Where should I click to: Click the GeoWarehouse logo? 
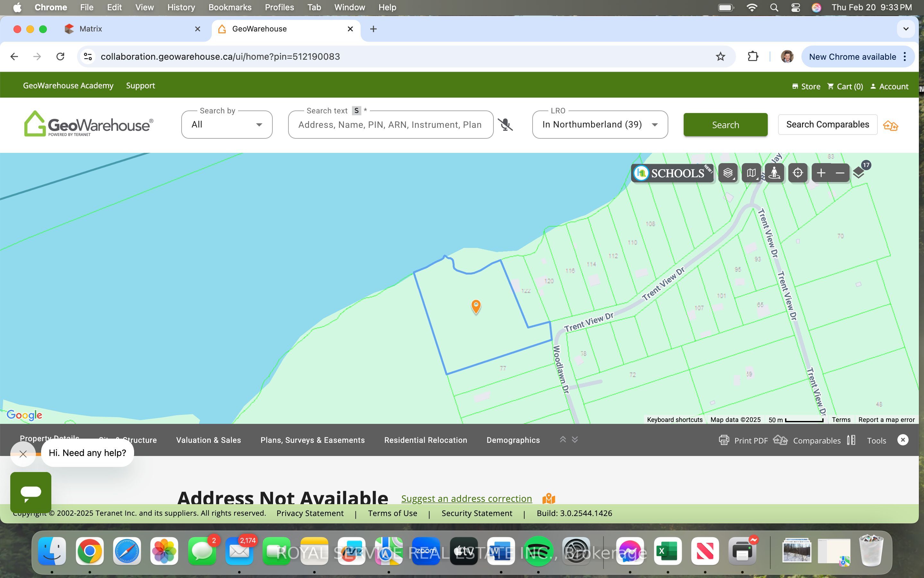[x=89, y=124]
